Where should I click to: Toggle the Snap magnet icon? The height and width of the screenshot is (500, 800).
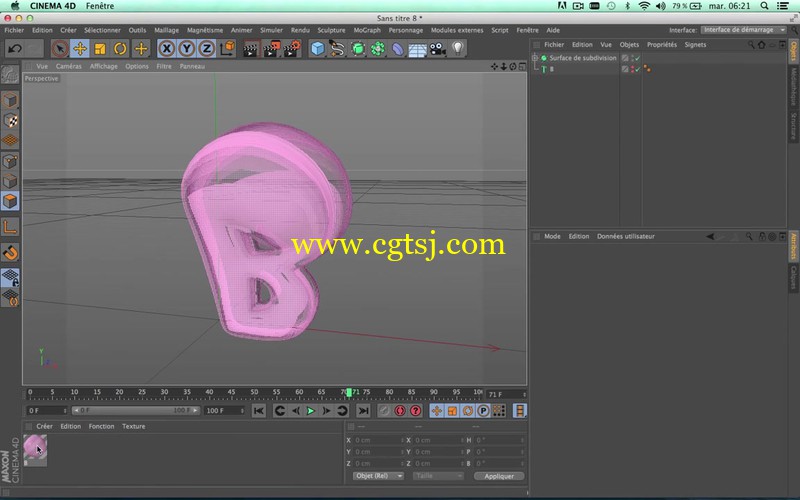coord(10,252)
